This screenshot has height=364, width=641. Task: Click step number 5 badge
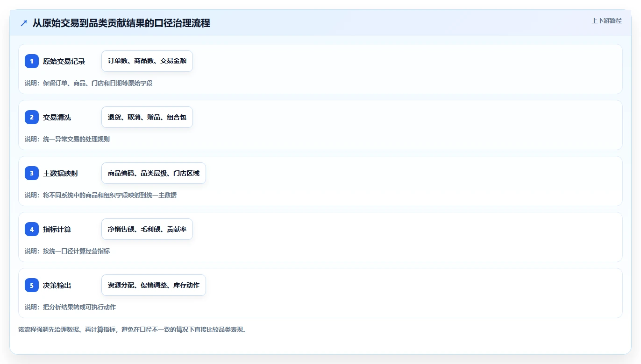[32, 285]
